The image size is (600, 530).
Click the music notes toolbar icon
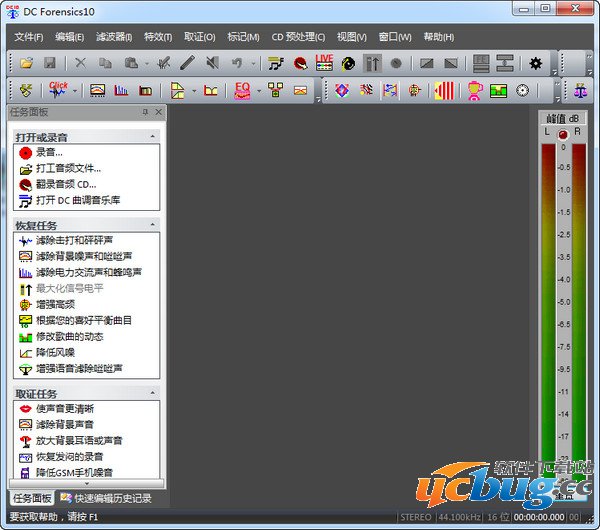tap(276, 63)
